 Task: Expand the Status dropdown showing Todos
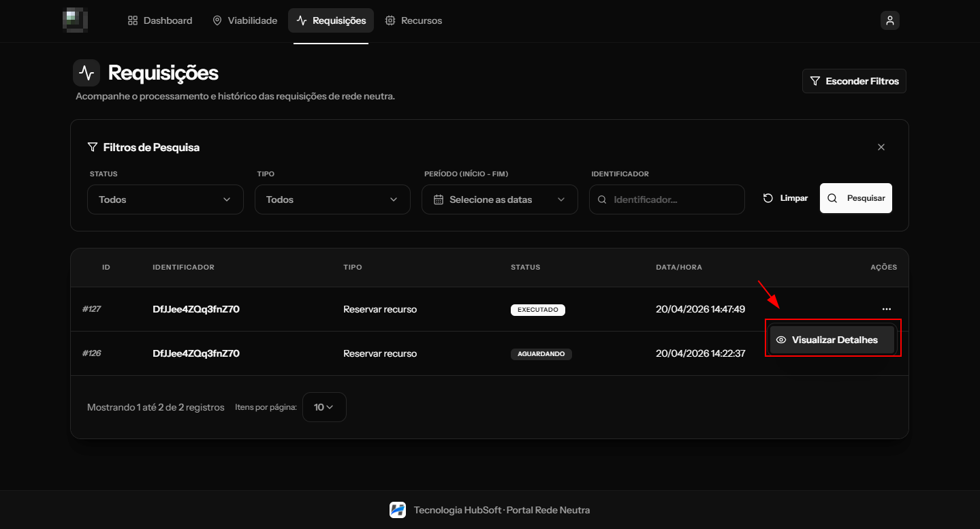pyautogui.click(x=165, y=199)
